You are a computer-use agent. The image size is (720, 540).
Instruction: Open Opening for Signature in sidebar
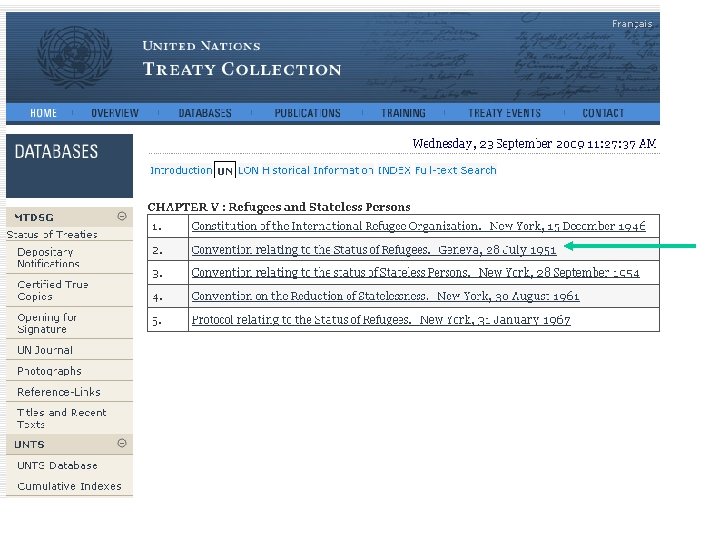47,323
